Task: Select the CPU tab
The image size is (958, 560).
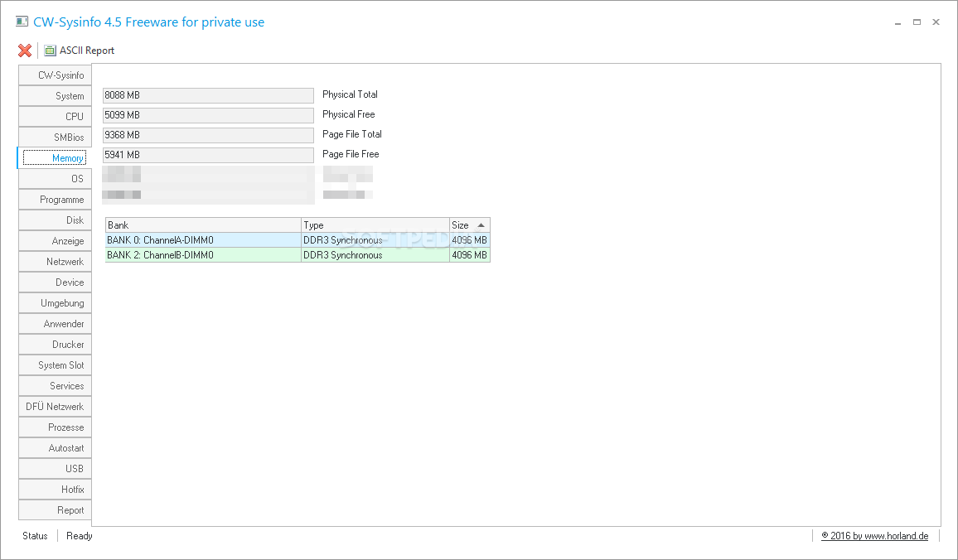Action: click(x=55, y=117)
